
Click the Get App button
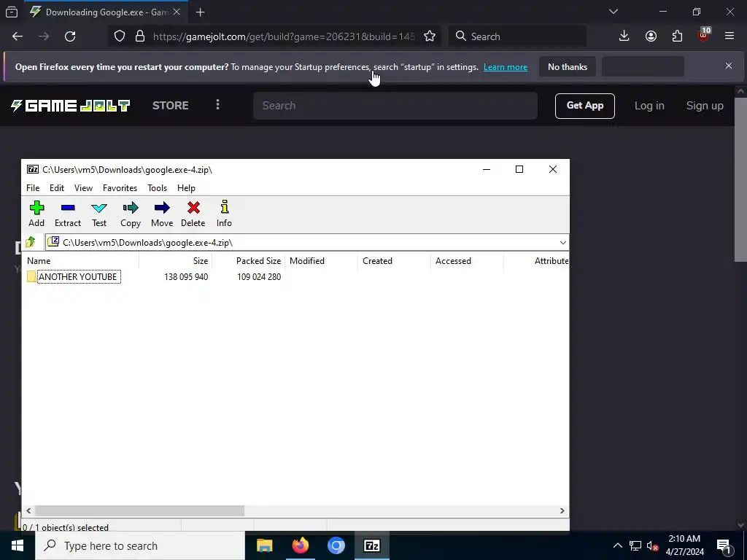pyautogui.click(x=584, y=106)
